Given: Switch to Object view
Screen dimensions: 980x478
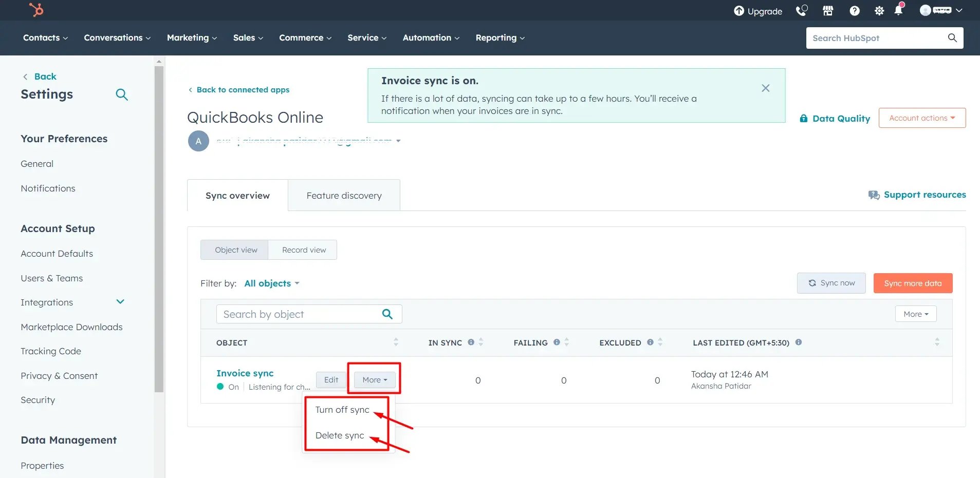Looking at the screenshot, I should pyautogui.click(x=235, y=250).
